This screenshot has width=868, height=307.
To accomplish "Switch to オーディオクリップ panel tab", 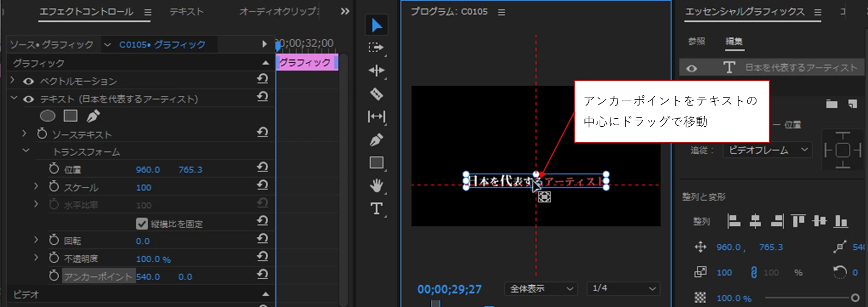I will point(280,11).
